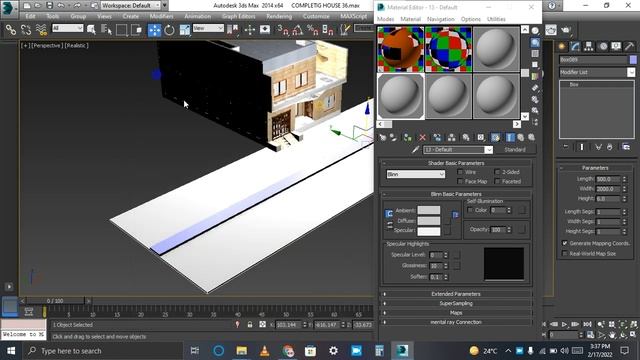Open the Customize menu

(x=316, y=16)
